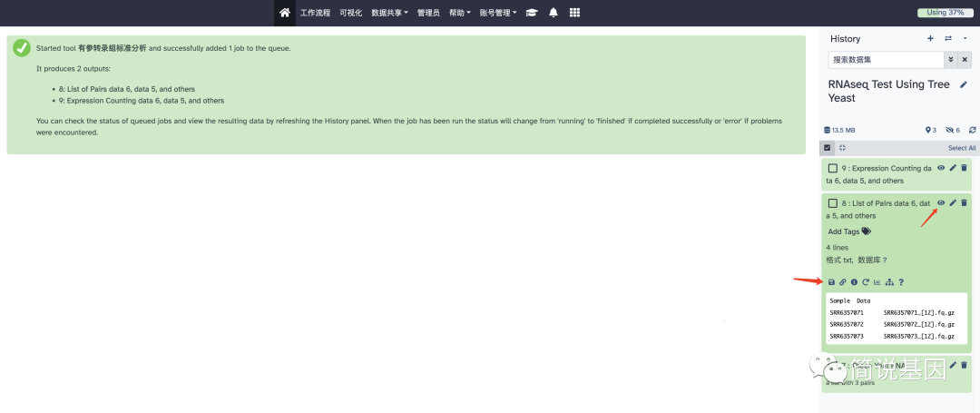Click the history title RNAseq Test Using Tree Yeast
The width and height of the screenshot is (980, 413).
coord(888,91)
